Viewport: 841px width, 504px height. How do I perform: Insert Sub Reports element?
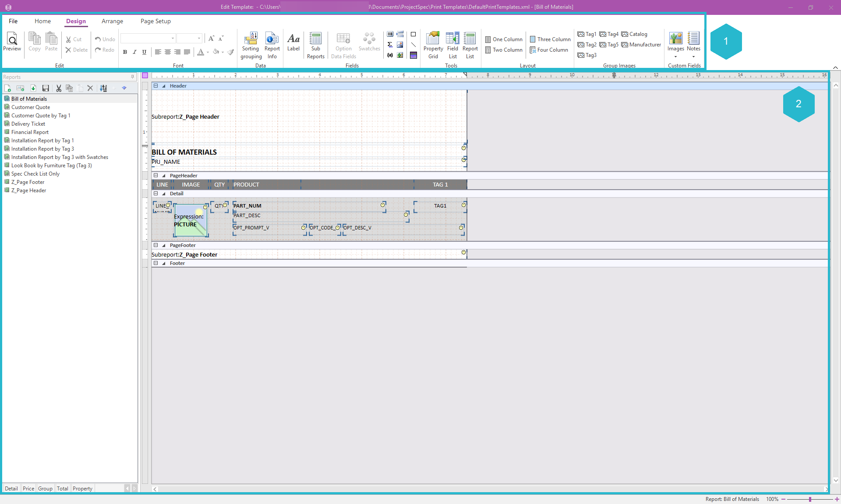pyautogui.click(x=315, y=46)
